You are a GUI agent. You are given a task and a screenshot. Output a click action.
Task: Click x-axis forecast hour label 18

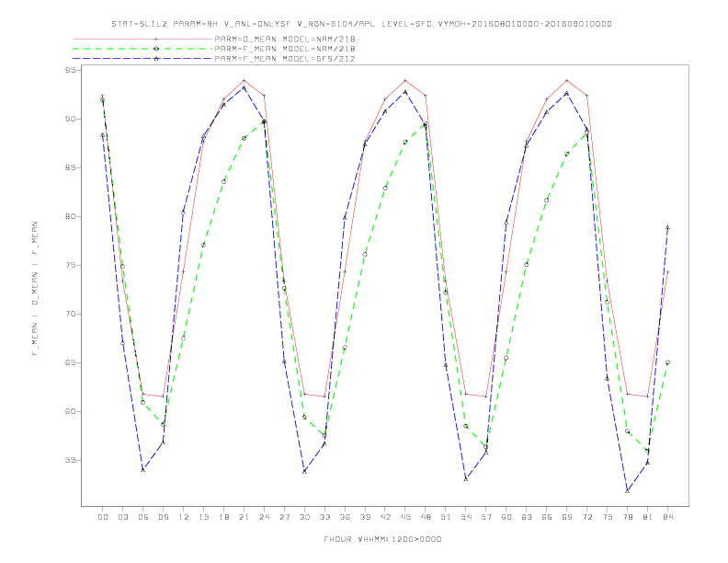pyautogui.click(x=223, y=517)
